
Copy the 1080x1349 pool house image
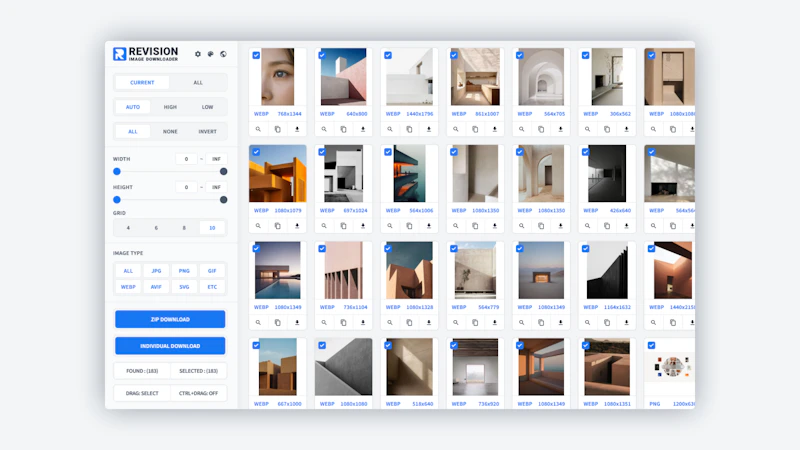click(278, 322)
